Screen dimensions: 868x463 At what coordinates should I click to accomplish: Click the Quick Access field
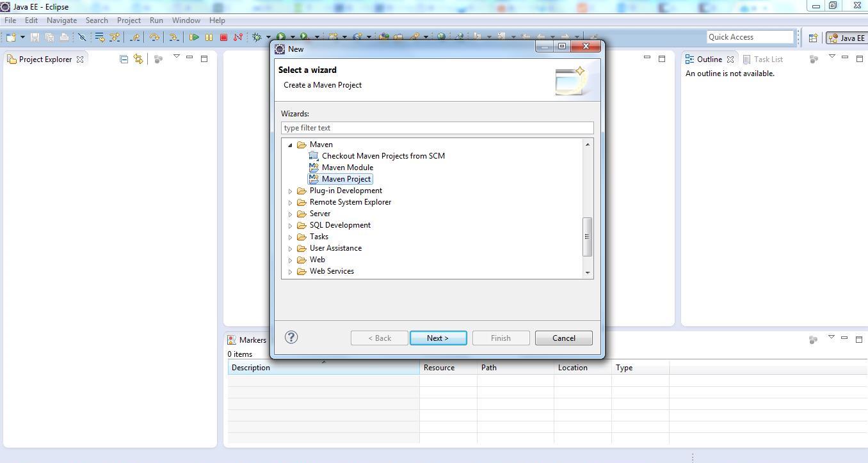(x=750, y=37)
